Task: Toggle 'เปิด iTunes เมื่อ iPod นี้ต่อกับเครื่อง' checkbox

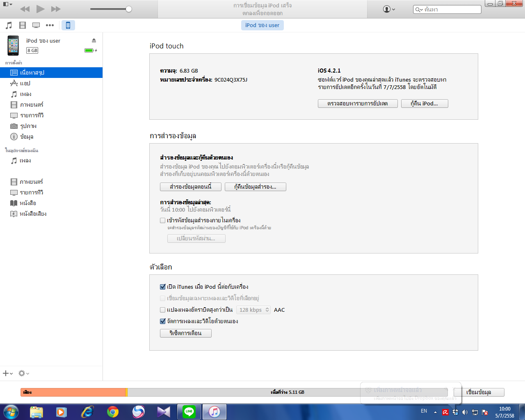Action: pos(163,287)
